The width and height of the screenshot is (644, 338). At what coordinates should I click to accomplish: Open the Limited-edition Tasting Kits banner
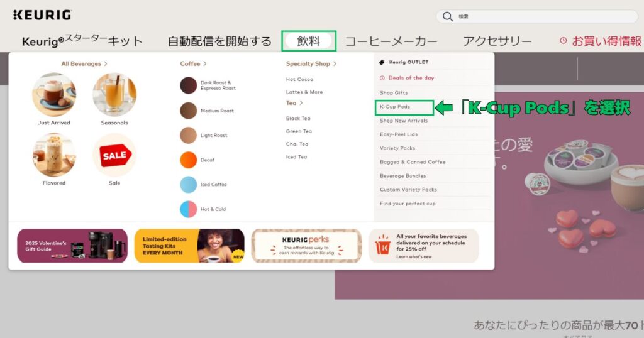[189, 246]
